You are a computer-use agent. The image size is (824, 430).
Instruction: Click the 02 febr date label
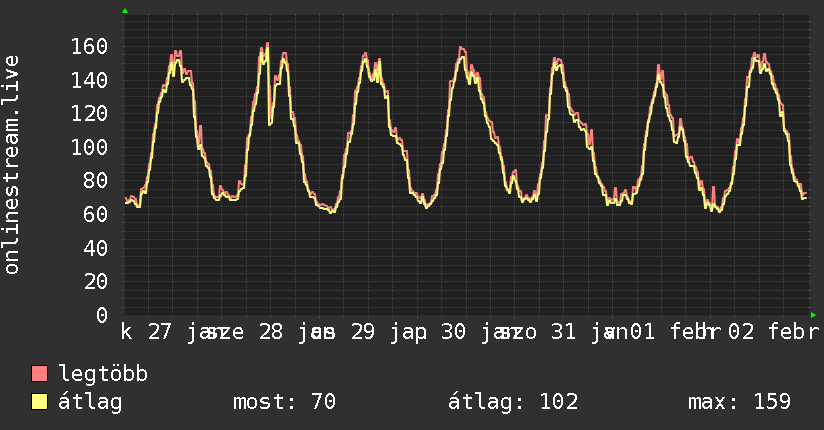774,332
